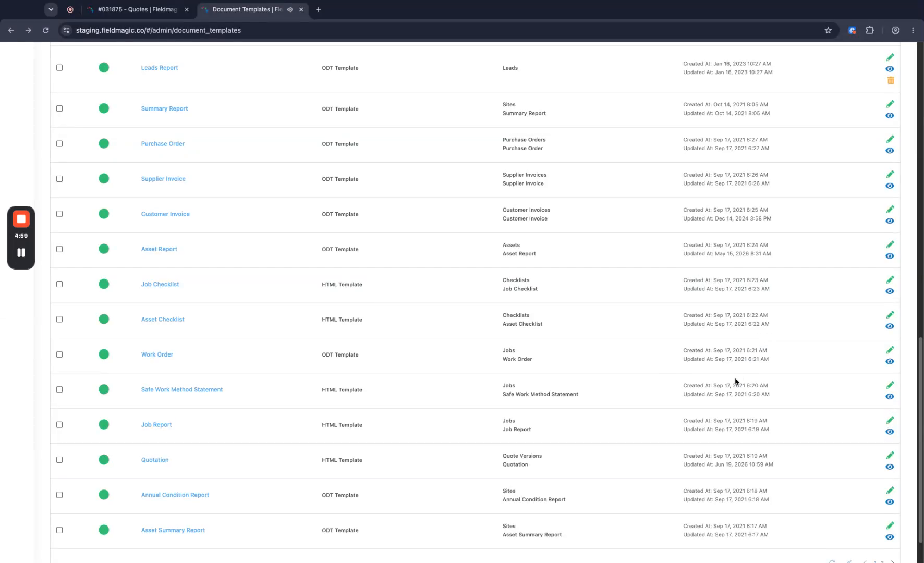The height and width of the screenshot is (563, 924).
Task: Preview the Asset Checklist template
Action: coord(890,326)
